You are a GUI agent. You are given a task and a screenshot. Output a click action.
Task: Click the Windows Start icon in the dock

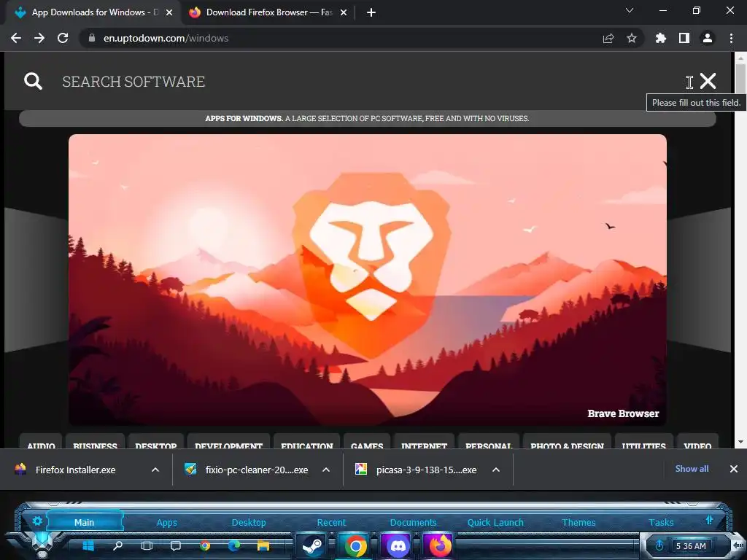[x=88, y=545]
